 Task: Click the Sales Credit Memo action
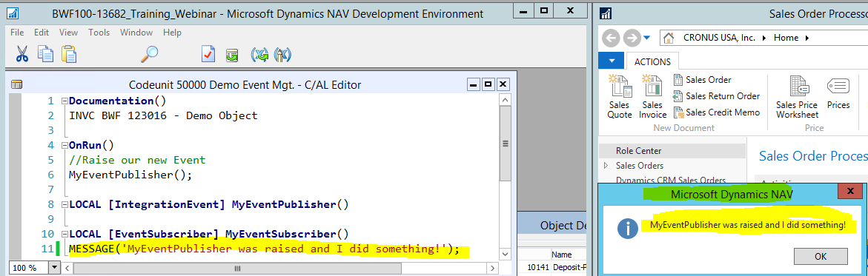(x=716, y=112)
